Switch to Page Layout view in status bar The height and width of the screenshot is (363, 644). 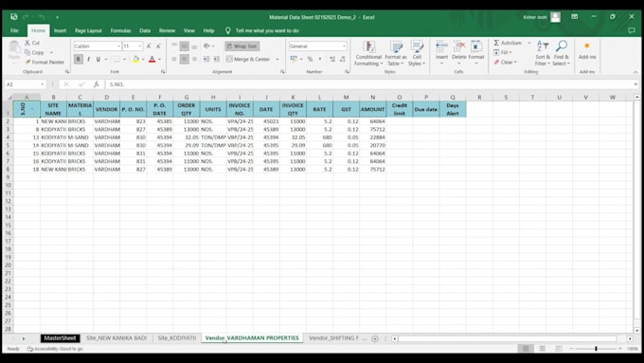click(x=542, y=349)
